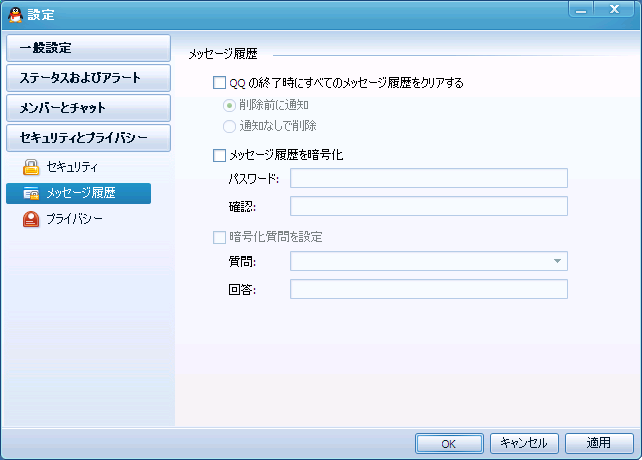This screenshot has width=642, height=460.
Task: Collapse the セキュリティとプライバシー section
Action: [x=88, y=138]
